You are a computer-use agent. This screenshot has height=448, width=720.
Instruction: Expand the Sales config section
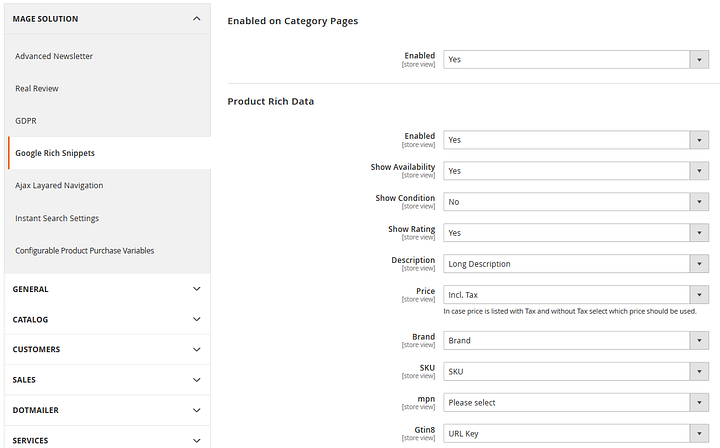tap(107, 380)
